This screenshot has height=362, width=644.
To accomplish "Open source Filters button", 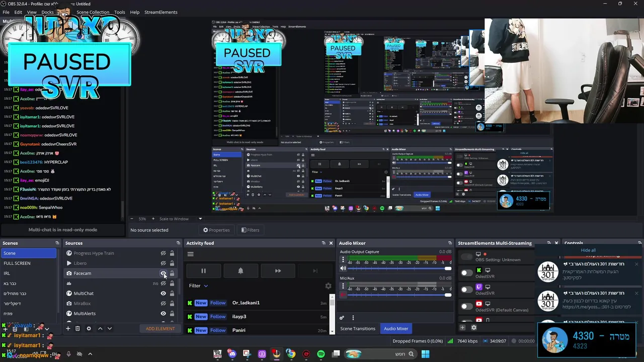I will point(250,230).
